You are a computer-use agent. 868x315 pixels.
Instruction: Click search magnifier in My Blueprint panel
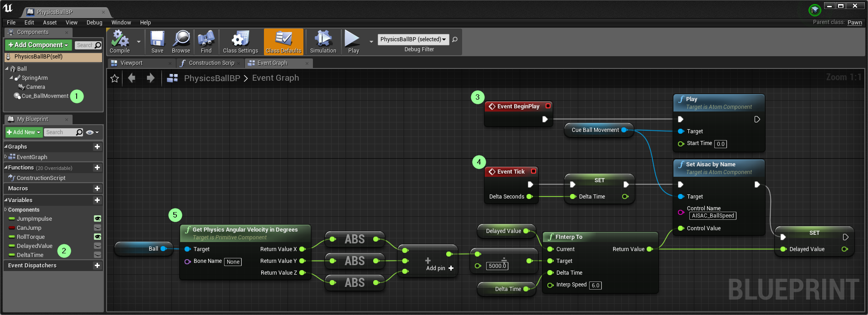coord(79,132)
